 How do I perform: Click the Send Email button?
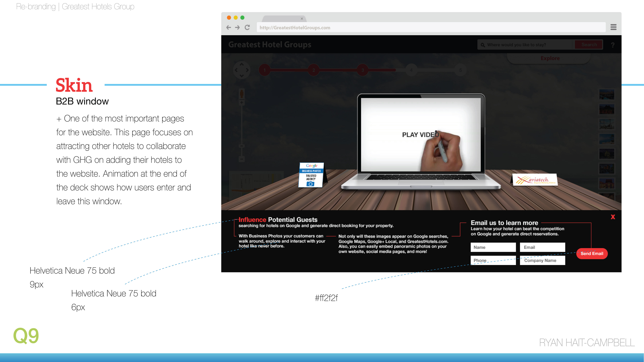pos(592,254)
